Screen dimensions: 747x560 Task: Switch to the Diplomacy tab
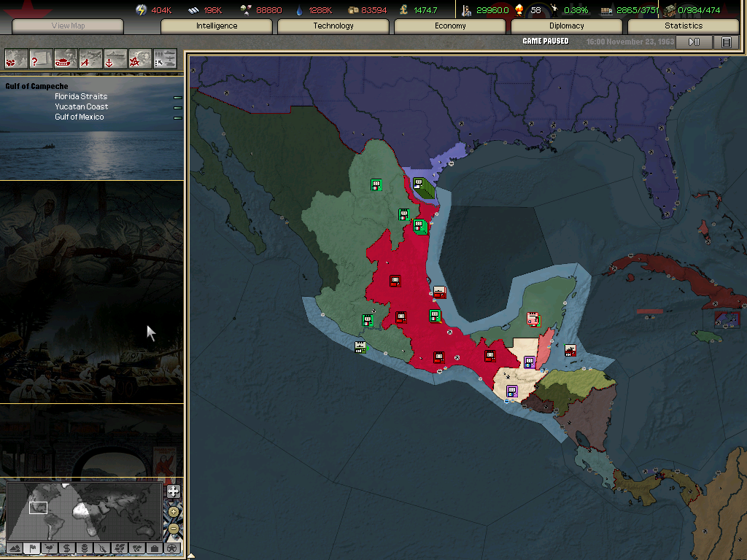coord(567,26)
